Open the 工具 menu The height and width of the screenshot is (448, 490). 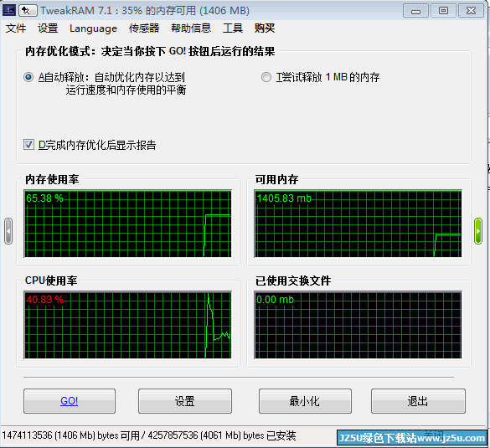tap(233, 28)
